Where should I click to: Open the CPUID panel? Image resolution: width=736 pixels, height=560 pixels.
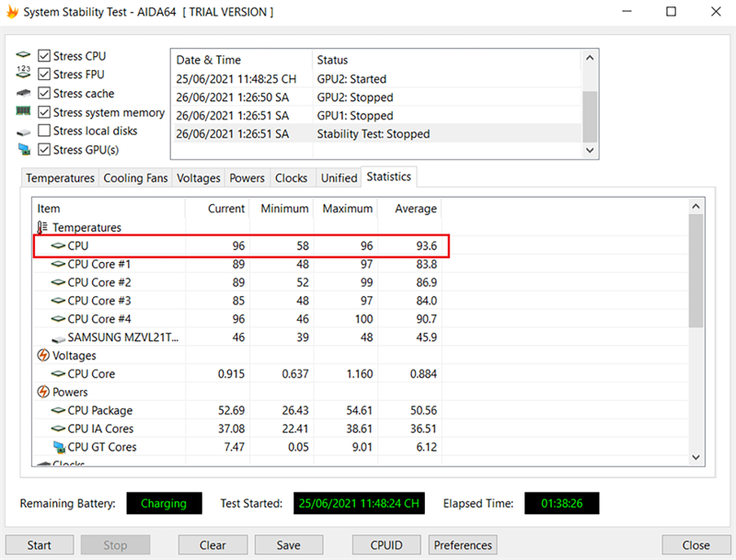386,545
